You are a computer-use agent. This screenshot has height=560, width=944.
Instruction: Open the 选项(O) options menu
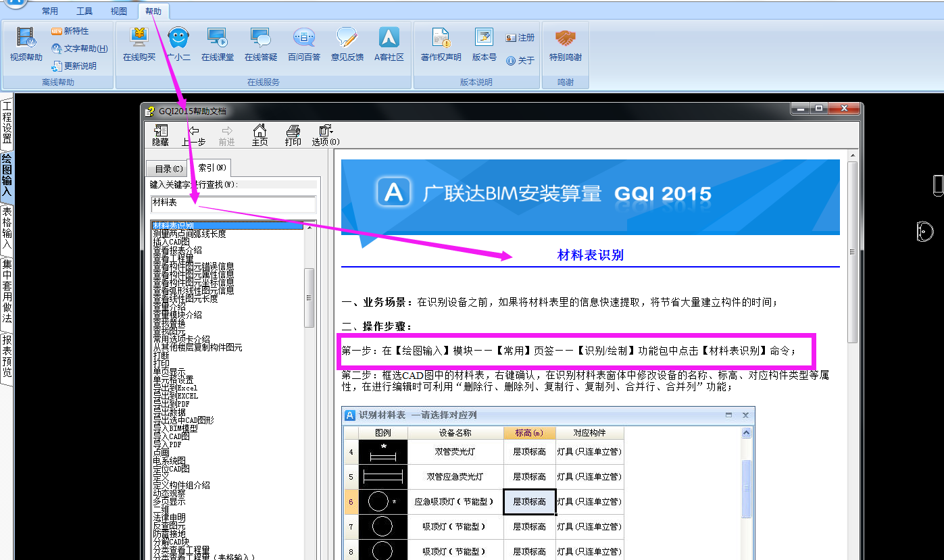click(326, 135)
